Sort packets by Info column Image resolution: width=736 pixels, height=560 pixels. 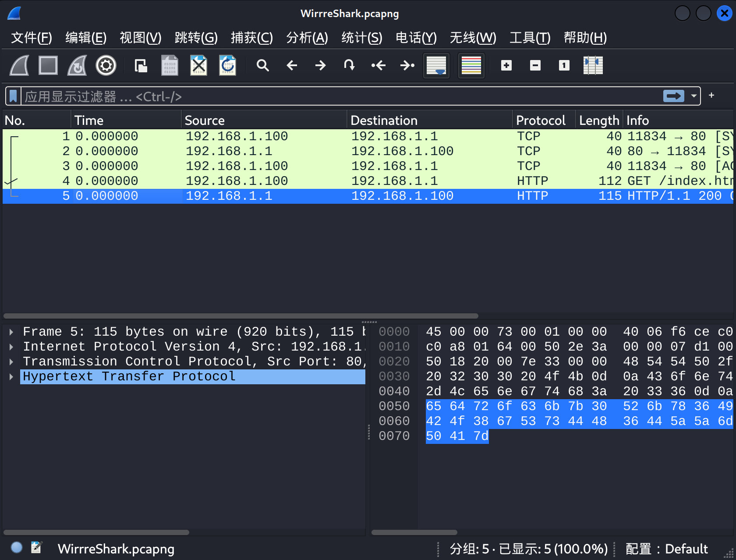tap(678, 120)
